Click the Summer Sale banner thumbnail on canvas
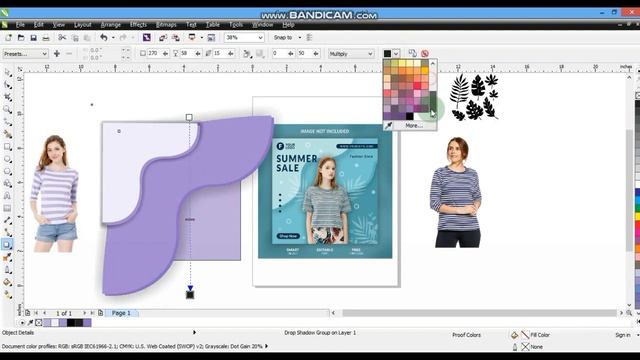 (325, 191)
